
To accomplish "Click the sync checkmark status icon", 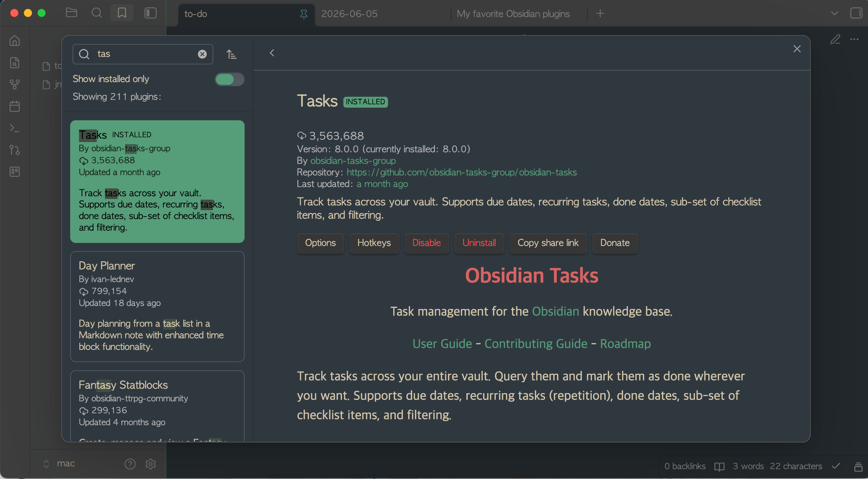I will [836, 466].
